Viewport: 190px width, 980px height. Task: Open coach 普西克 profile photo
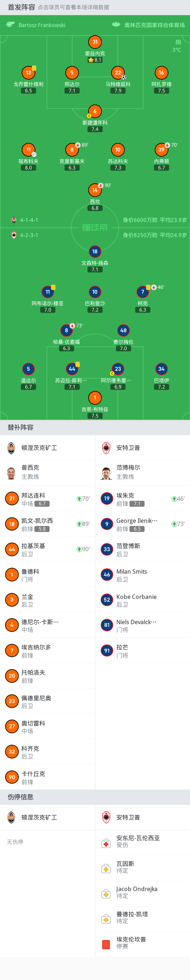pyautogui.click(x=12, y=473)
